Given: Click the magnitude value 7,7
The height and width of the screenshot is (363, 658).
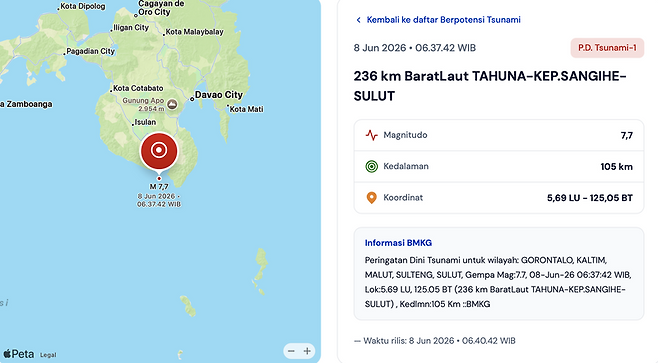Looking at the screenshot, I should click(x=627, y=136).
